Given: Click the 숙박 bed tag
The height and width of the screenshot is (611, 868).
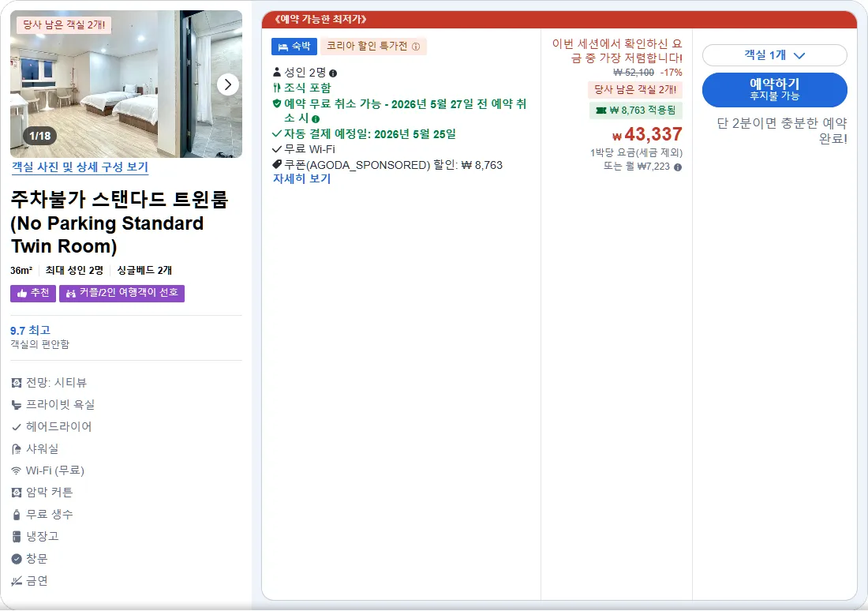Looking at the screenshot, I should 294,47.
